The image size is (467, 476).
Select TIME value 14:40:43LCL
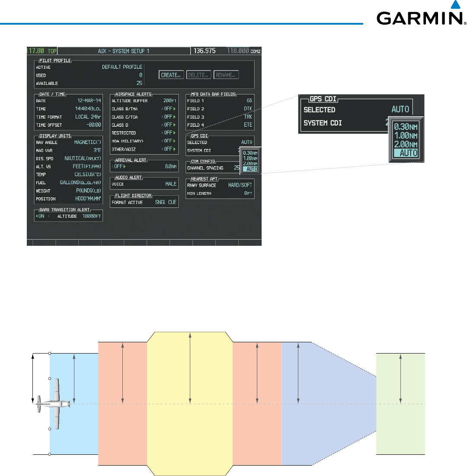click(88, 109)
